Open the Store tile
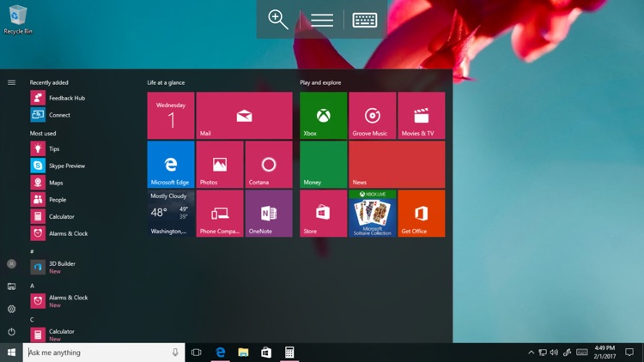Screen dimensions: 644x362 click(x=323, y=214)
